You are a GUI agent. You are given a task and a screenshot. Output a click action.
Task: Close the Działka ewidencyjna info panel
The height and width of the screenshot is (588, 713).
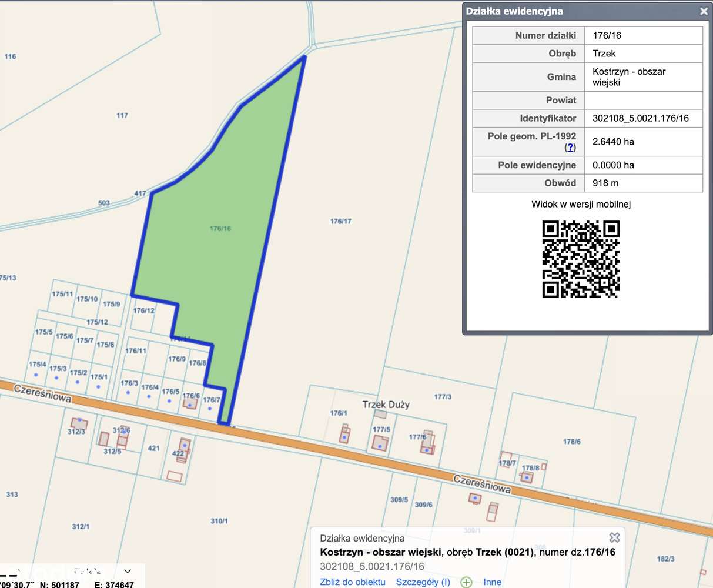704,11
